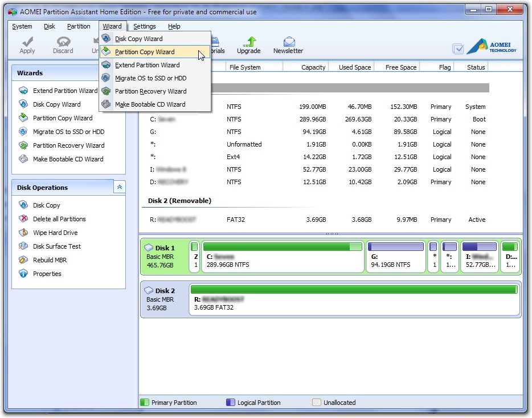Close the open Wizard menu
Screen dimensions: 532x418
112,26
